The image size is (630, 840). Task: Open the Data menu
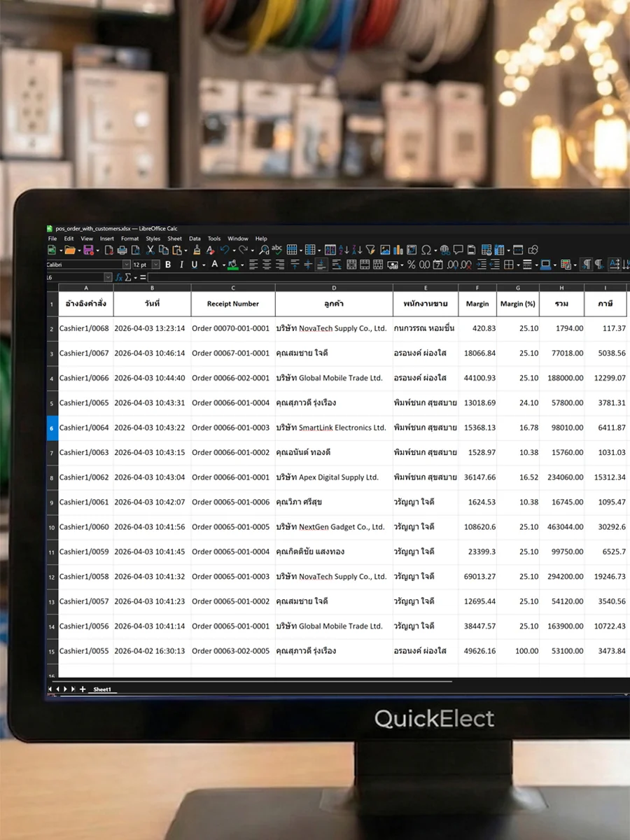(x=195, y=239)
